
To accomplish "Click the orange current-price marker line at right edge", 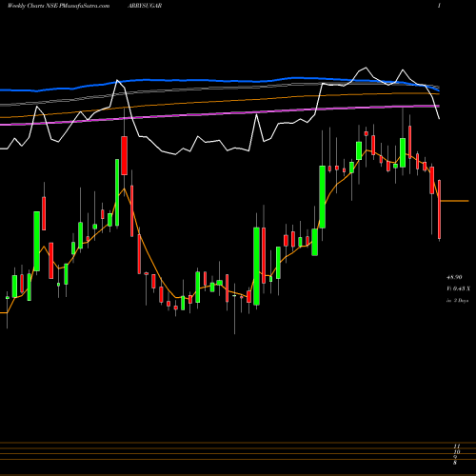I will pyautogui.click(x=454, y=201).
